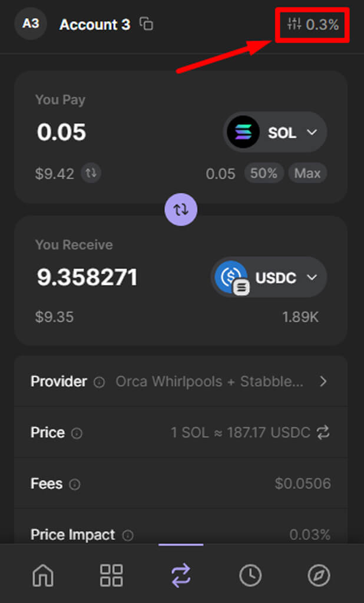Open the SOL token selector

click(x=275, y=132)
